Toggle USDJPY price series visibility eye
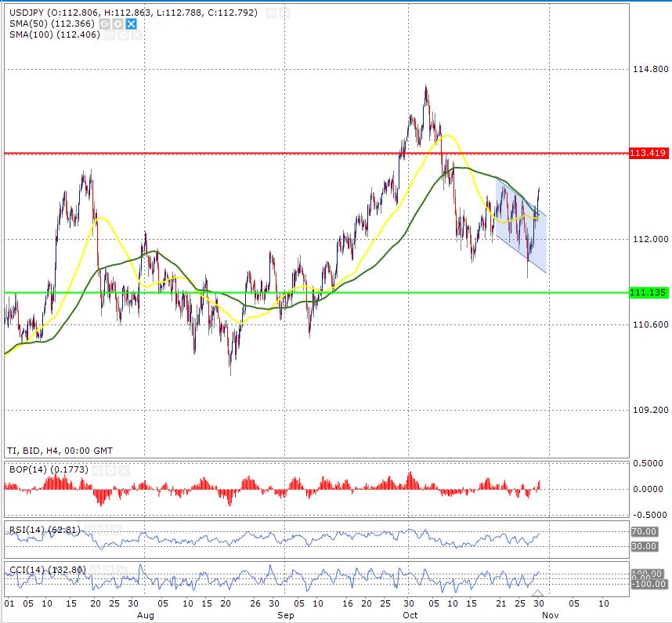The height and width of the screenshot is (623, 672). coord(269,13)
